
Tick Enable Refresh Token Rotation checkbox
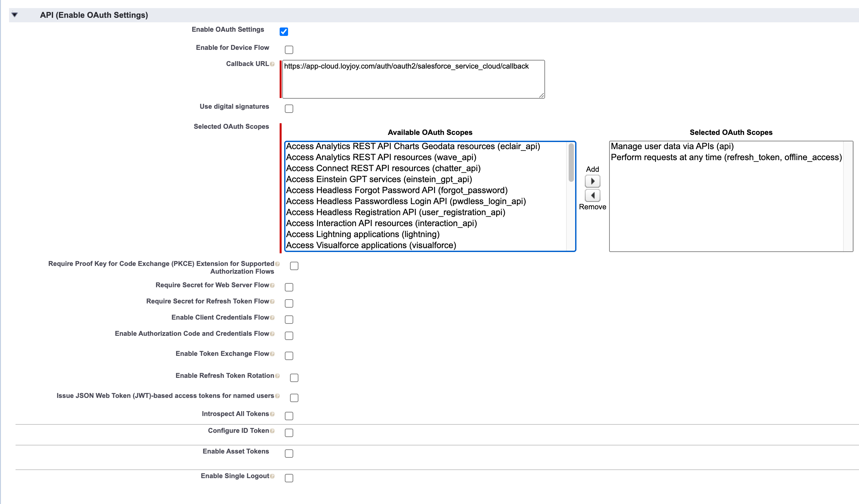click(x=294, y=378)
